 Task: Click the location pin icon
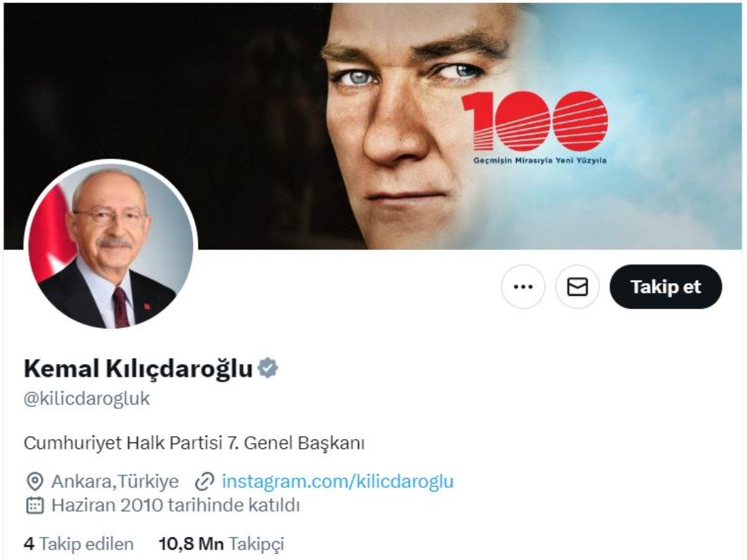coord(35,482)
